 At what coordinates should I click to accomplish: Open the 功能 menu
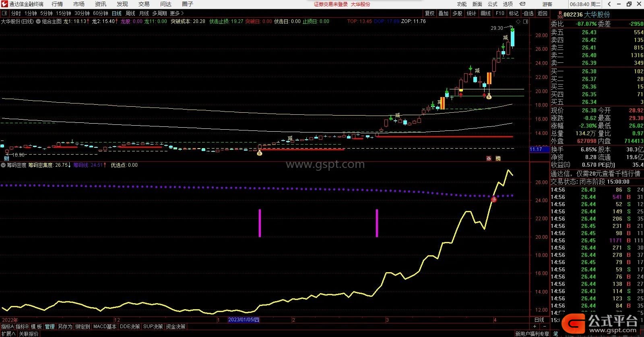pos(462,4)
